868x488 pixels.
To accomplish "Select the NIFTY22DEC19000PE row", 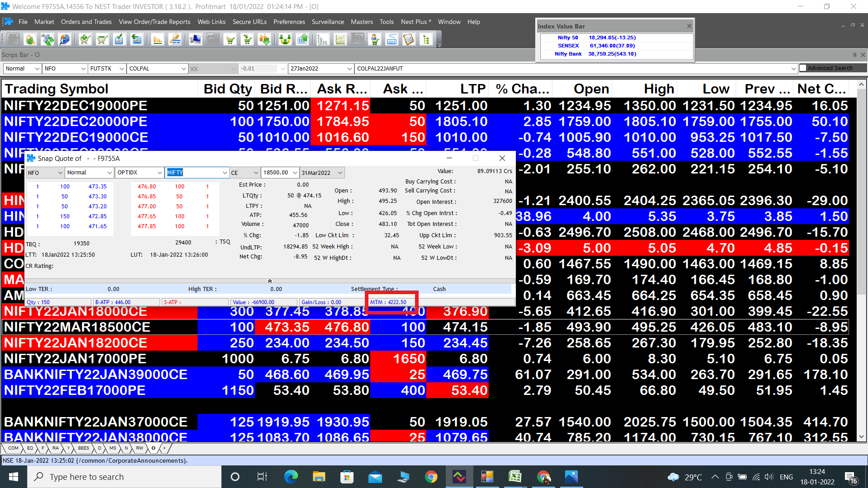I will pos(425,106).
